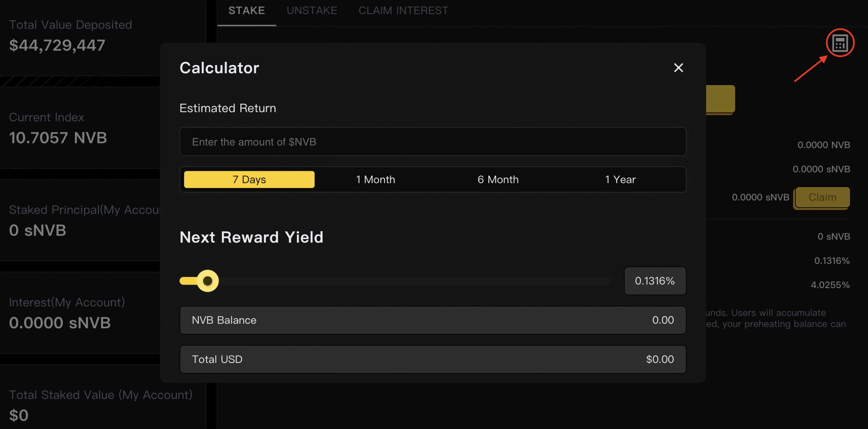Click the Next Reward Yield slider track
The height and width of the screenshot is (429, 868).
click(395, 281)
